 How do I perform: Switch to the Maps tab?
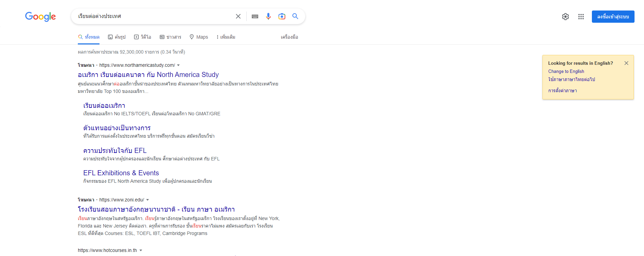(x=199, y=37)
